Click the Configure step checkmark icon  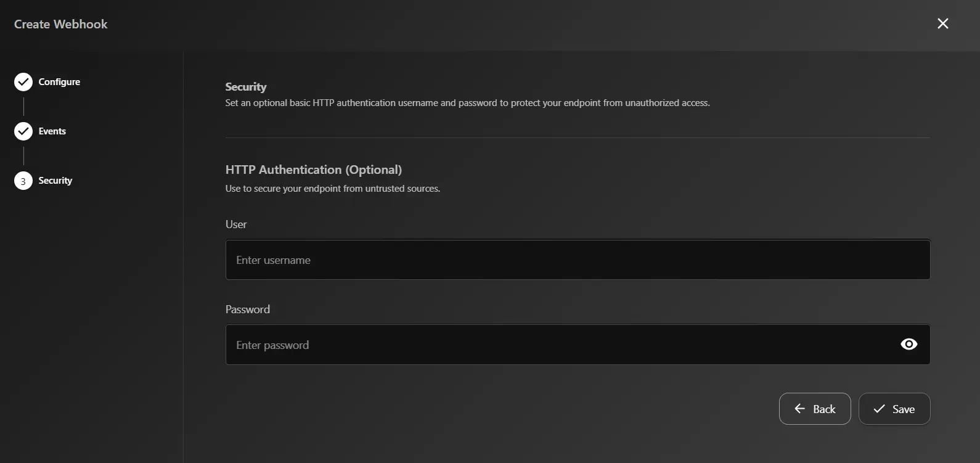coord(23,81)
